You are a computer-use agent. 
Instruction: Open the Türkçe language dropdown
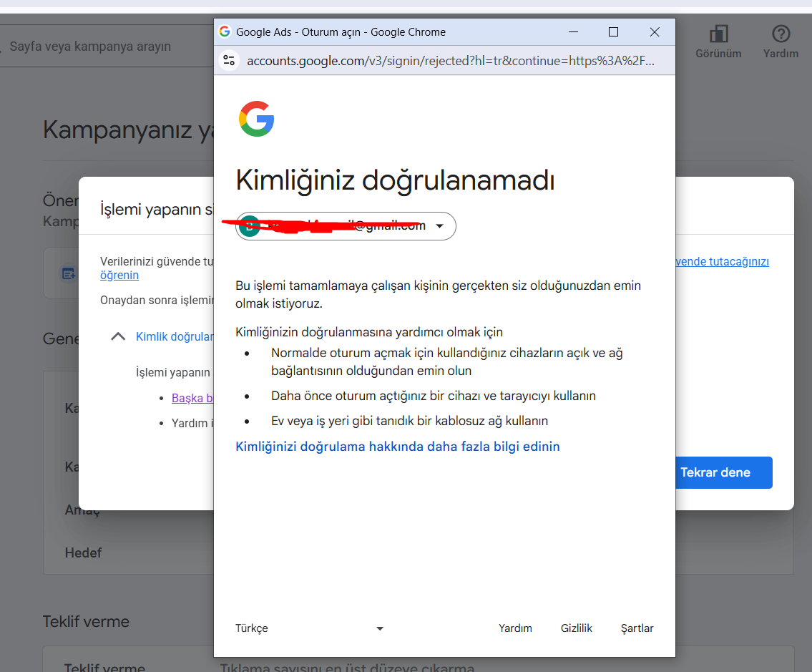(x=309, y=628)
